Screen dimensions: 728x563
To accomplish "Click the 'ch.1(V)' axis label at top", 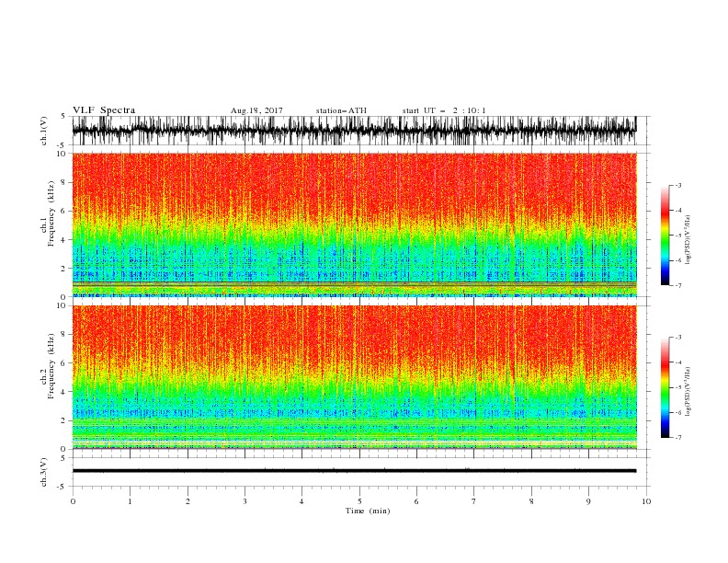I will (44, 131).
